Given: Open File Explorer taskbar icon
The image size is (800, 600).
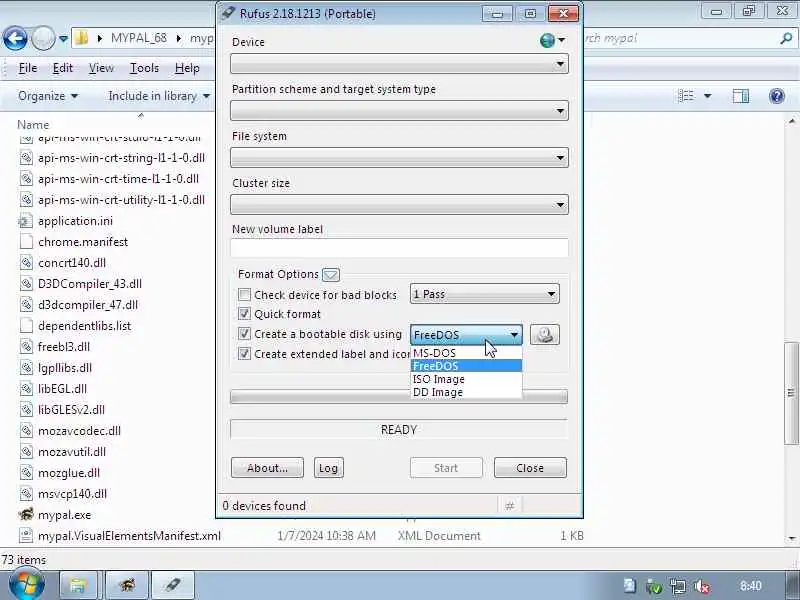Looking at the screenshot, I should click(x=78, y=585).
